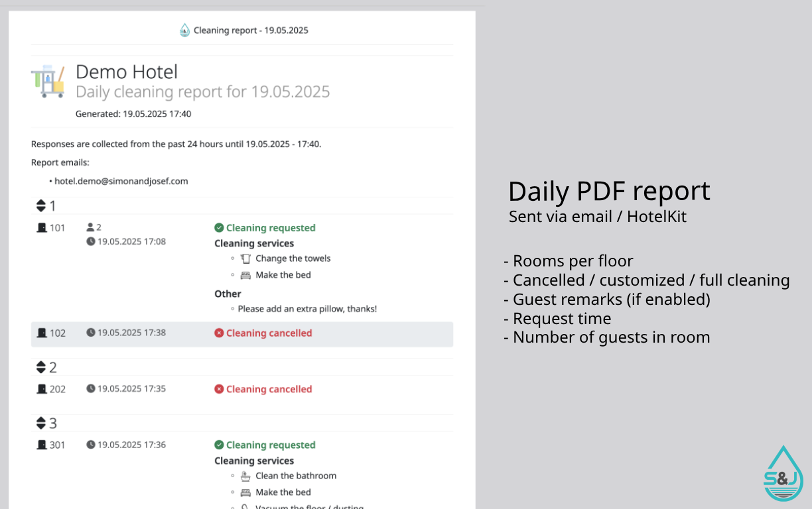Expand the floor 1 section arrows
Image resolution: width=812 pixels, height=509 pixels.
pos(41,205)
